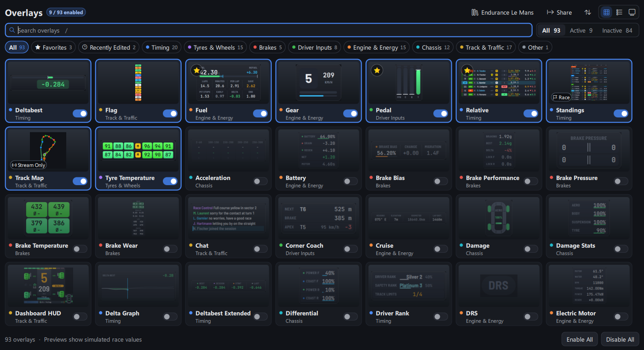Click the Enable All button
The height and width of the screenshot is (350, 644).
(x=580, y=339)
